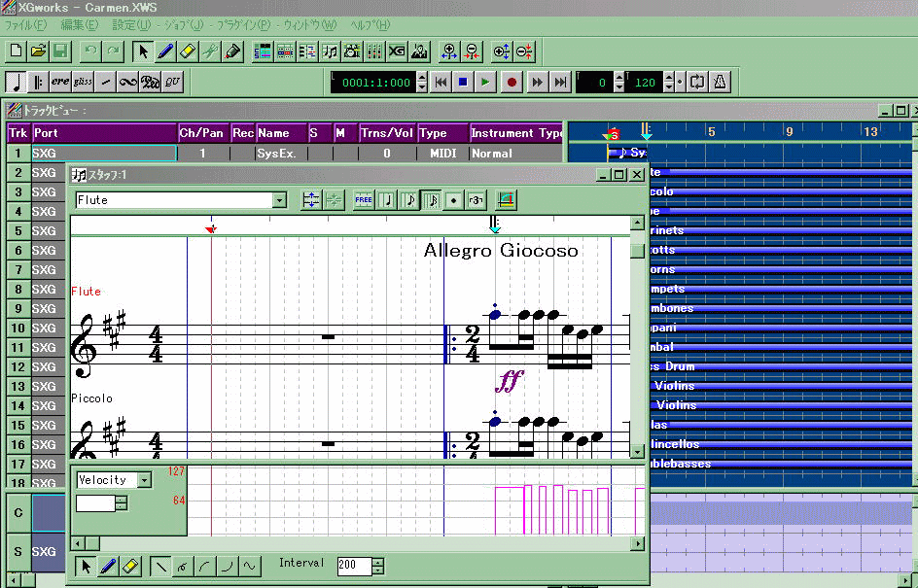
Task: Adjust the transpose value 0 stepper
Action: pyautogui.click(x=619, y=83)
